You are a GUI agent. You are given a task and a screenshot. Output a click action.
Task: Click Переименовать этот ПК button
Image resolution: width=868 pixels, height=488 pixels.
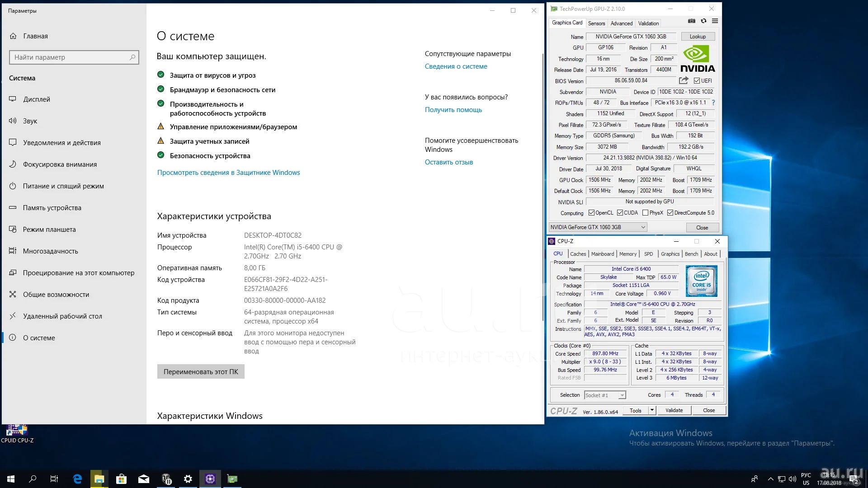click(201, 371)
